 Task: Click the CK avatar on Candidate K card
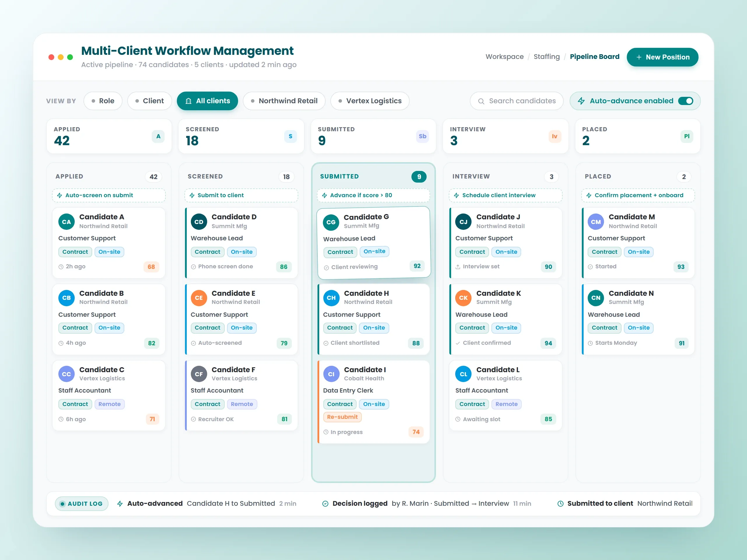click(463, 298)
